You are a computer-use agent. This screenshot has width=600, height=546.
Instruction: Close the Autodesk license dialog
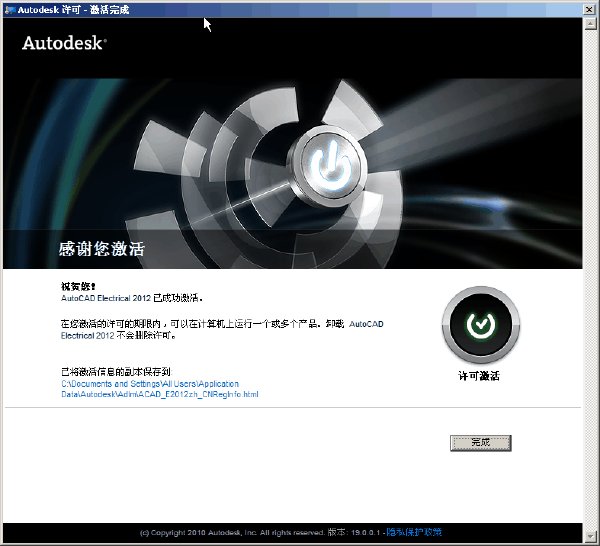[x=589, y=9]
